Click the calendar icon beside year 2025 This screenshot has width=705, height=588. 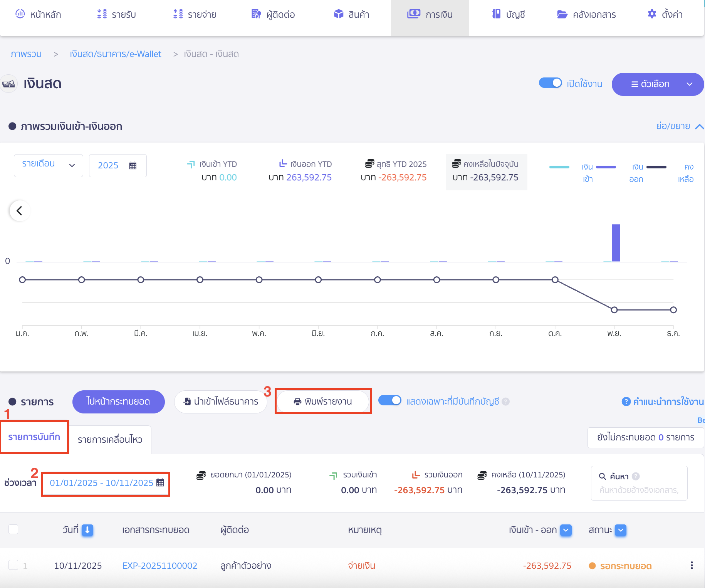point(133,166)
